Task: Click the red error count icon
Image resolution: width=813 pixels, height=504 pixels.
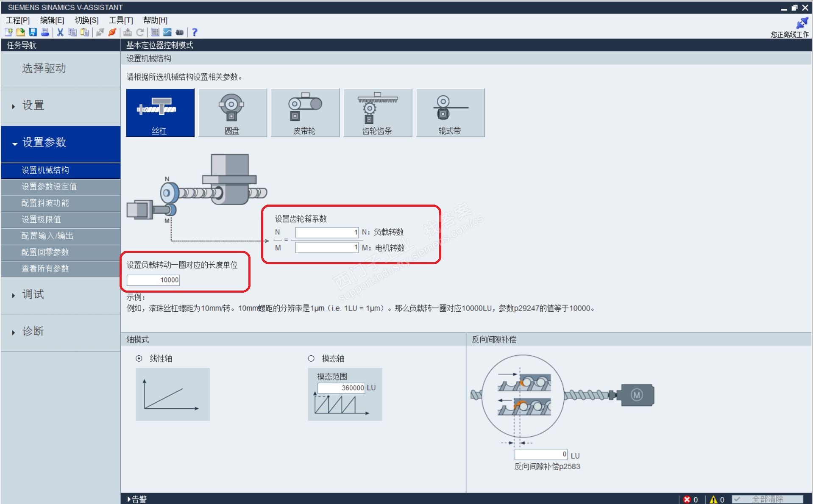Action: click(687, 500)
